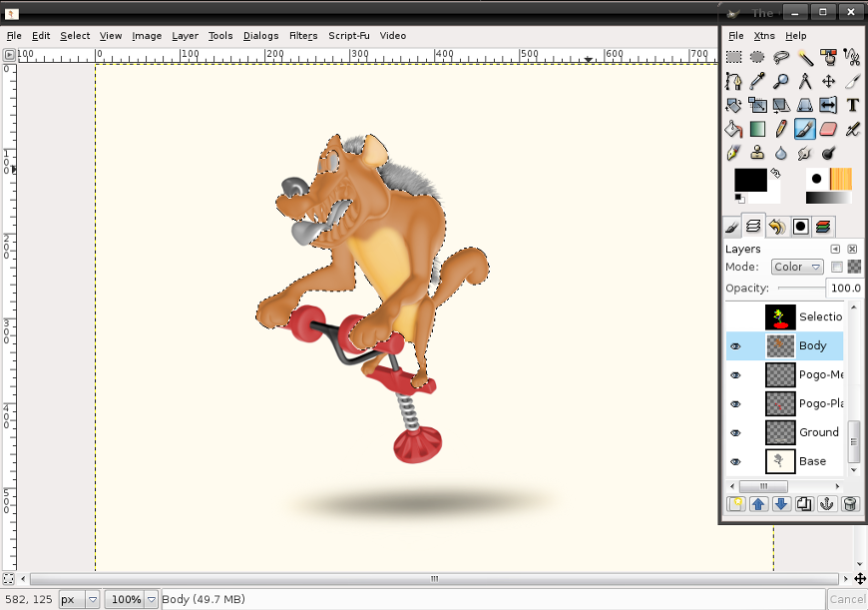
Task: Enable the keep transparency checkbox
Action: click(837, 267)
